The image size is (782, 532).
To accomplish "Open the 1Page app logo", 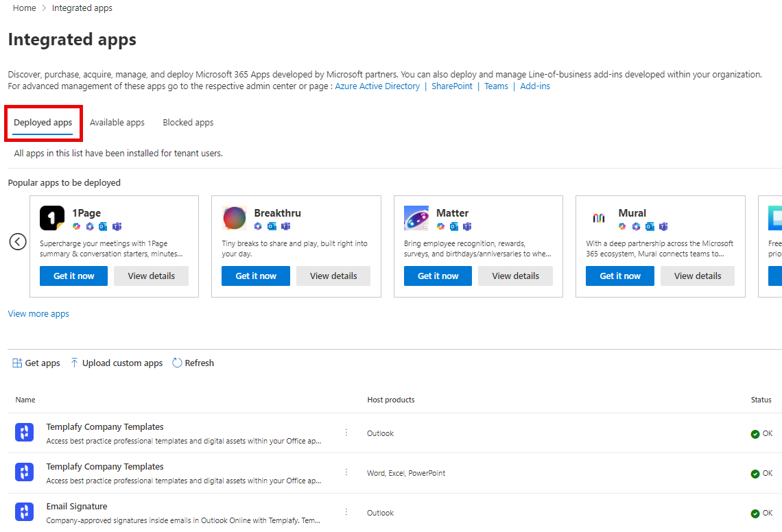I will coord(52,218).
